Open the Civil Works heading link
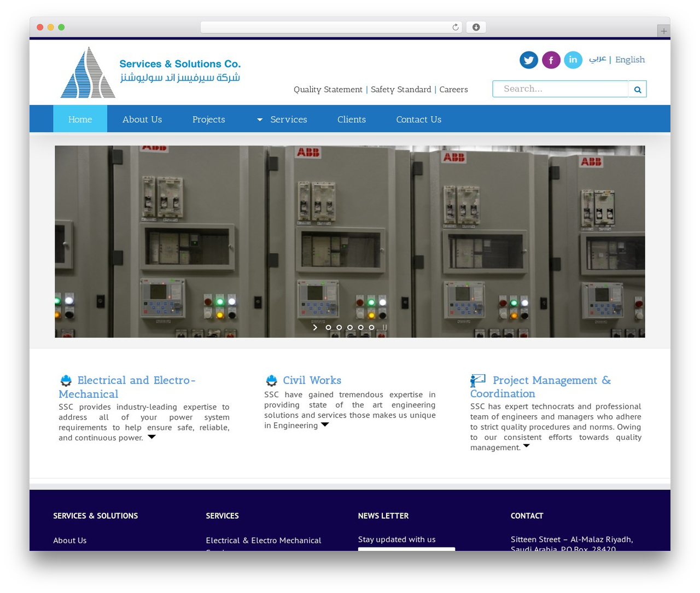Viewport: 700px width, 593px height. coord(312,380)
